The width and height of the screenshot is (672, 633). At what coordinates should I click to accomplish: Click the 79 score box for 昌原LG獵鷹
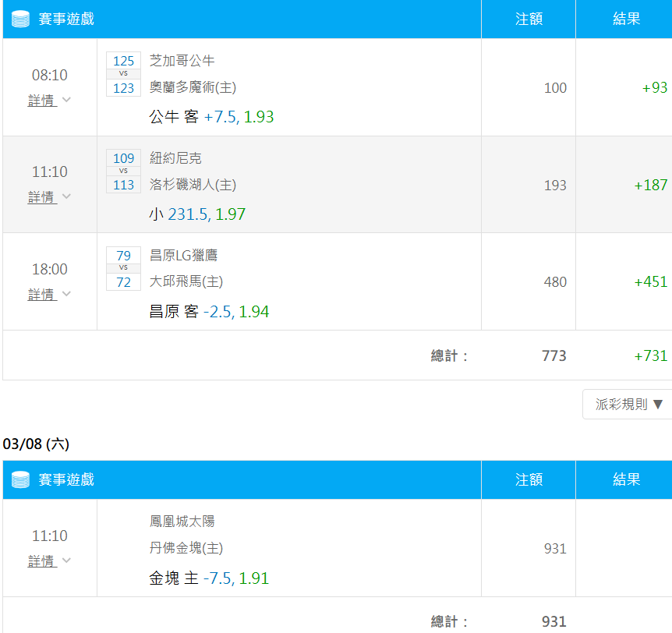point(123,256)
